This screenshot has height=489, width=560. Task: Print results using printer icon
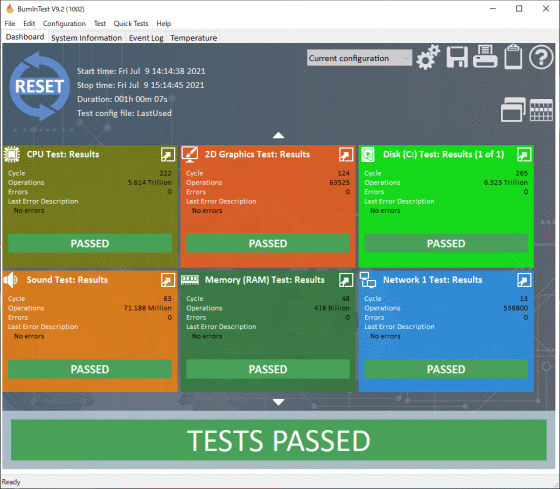(x=485, y=56)
